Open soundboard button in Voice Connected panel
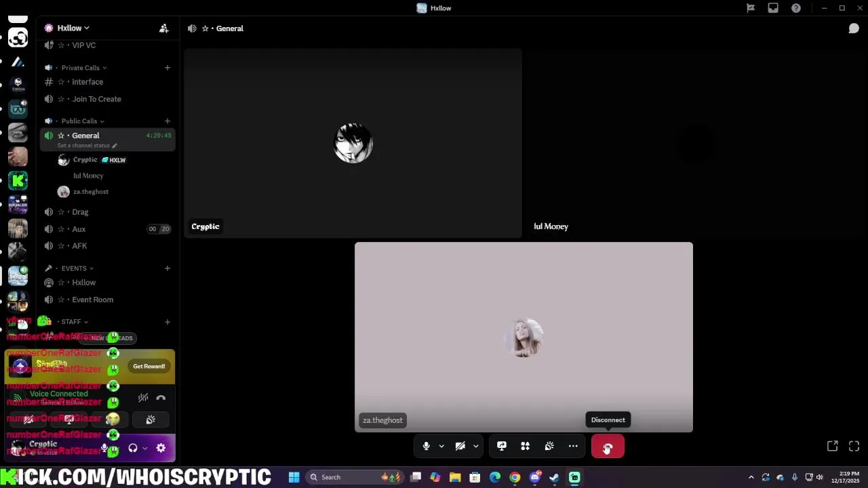 tap(151, 420)
